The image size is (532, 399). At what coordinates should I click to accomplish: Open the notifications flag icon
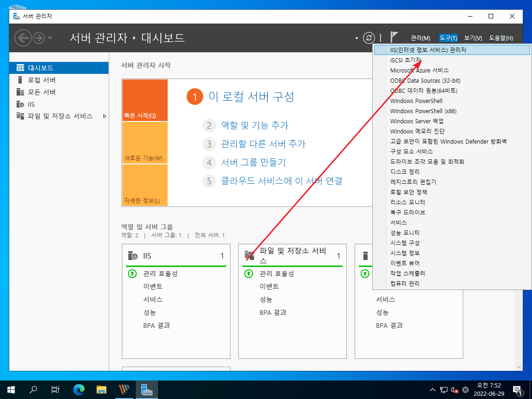click(393, 37)
